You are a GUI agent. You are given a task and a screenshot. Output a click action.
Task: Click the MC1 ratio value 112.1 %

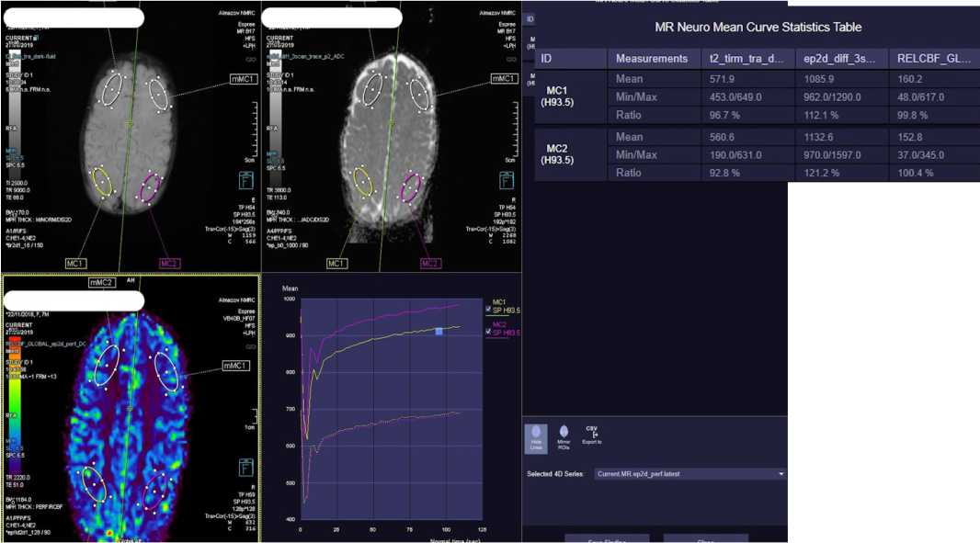(821, 116)
